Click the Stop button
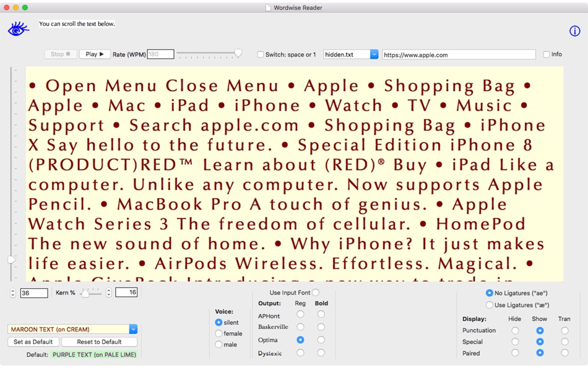The image size is (588, 368). 61,54
